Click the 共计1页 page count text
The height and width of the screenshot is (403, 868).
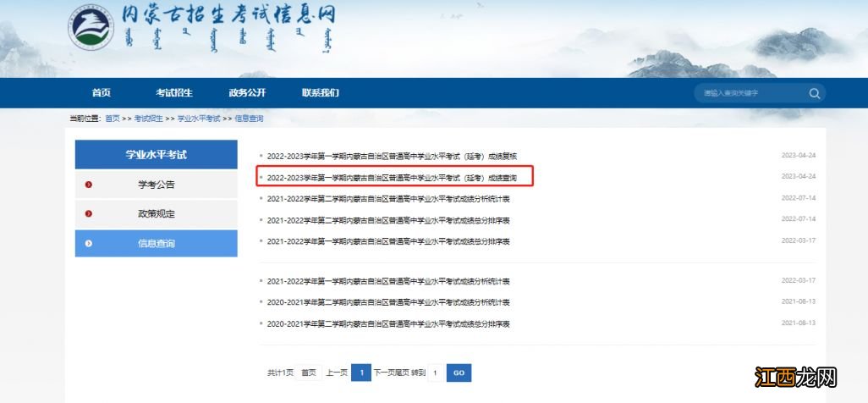pyautogui.click(x=280, y=373)
